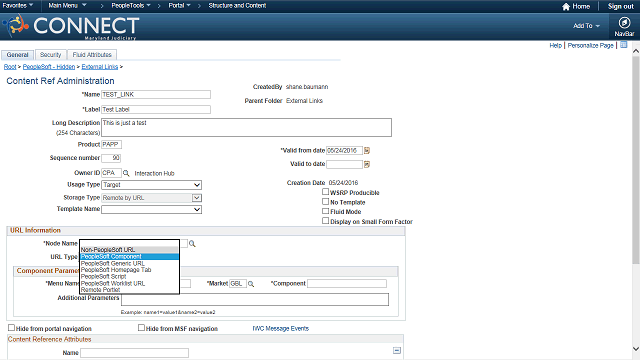Click the remove row minus icon in Content Reference Attributes

click(397, 351)
